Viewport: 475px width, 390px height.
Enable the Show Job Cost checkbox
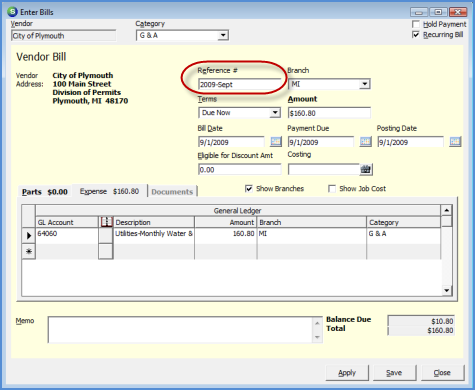pyautogui.click(x=332, y=189)
